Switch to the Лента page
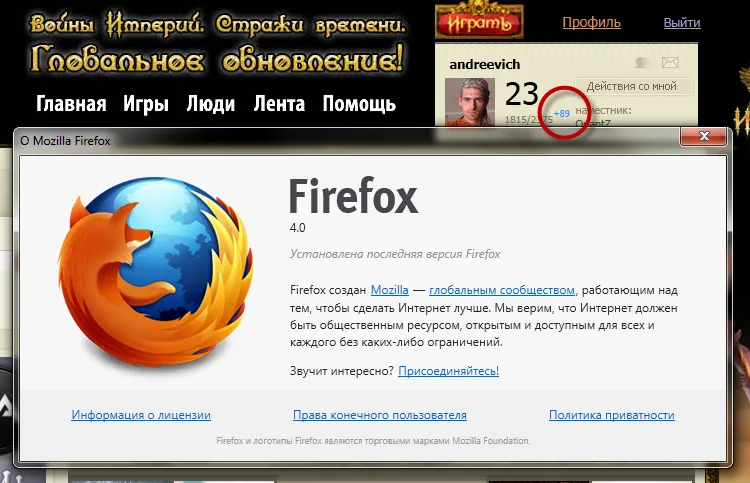 pyautogui.click(x=279, y=103)
